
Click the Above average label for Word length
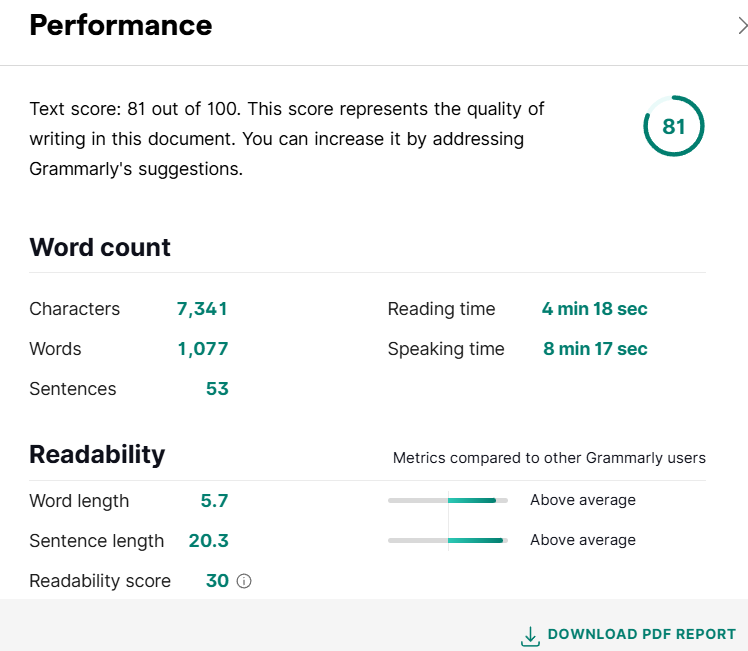click(x=583, y=500)
